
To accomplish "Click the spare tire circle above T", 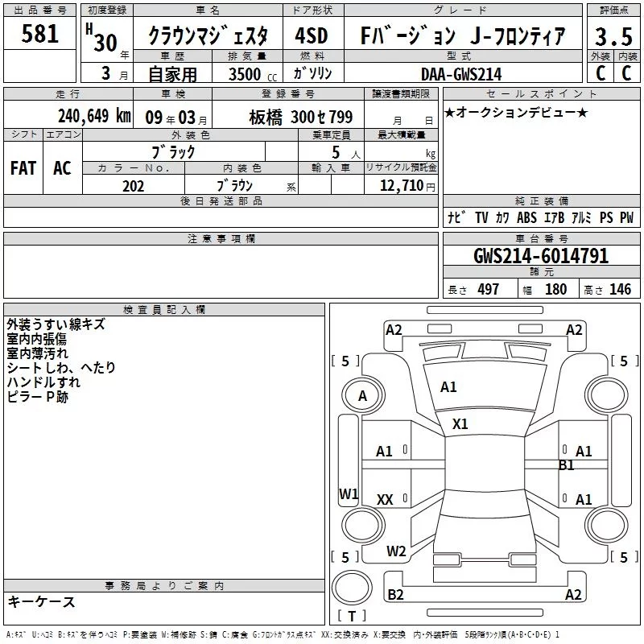I will point(352,588).
